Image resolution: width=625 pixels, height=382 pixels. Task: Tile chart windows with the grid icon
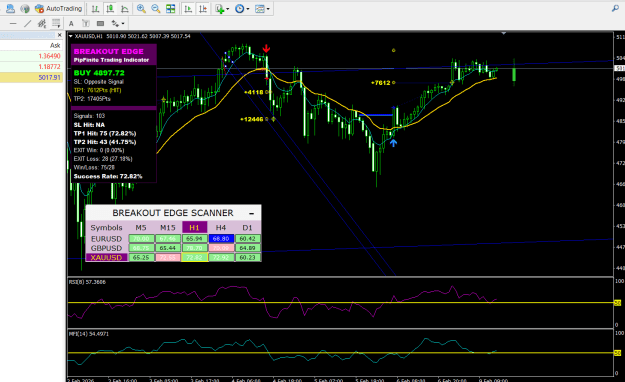(171, 9)
